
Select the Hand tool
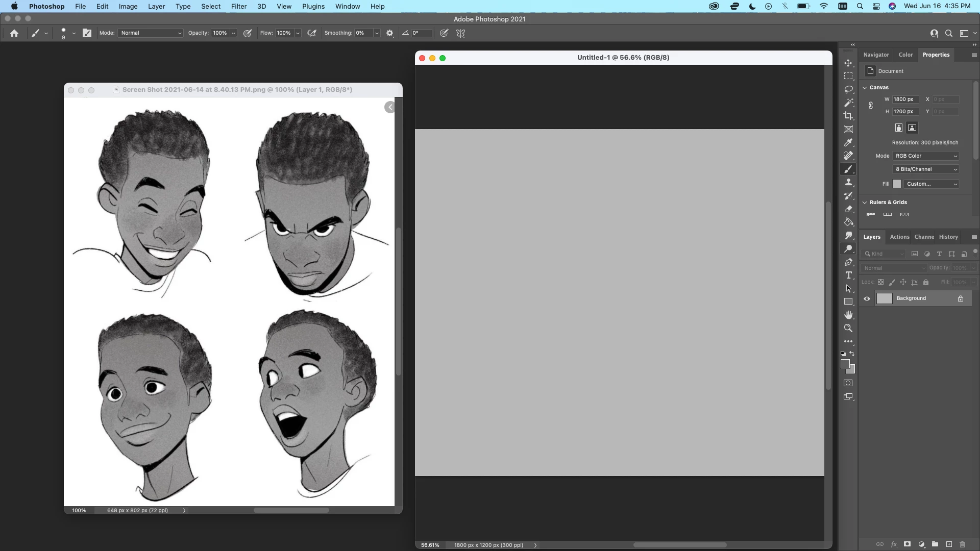click(x=848, y=315)
